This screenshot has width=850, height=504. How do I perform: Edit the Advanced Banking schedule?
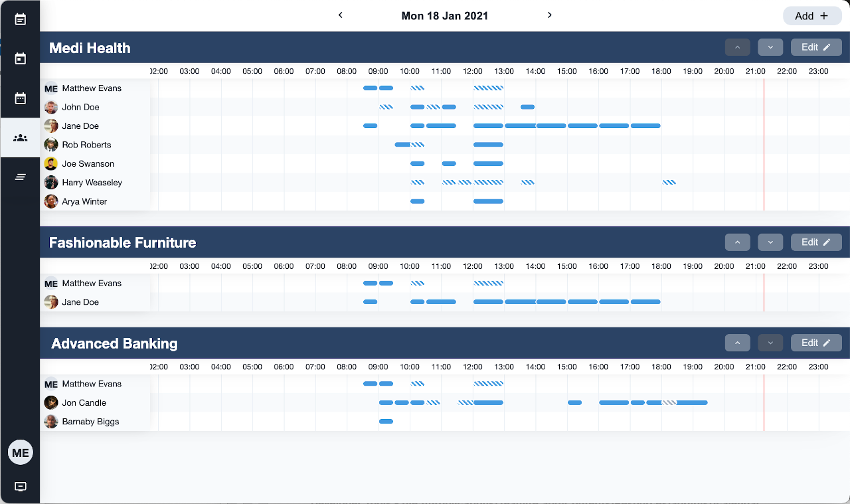coord(815,343)
